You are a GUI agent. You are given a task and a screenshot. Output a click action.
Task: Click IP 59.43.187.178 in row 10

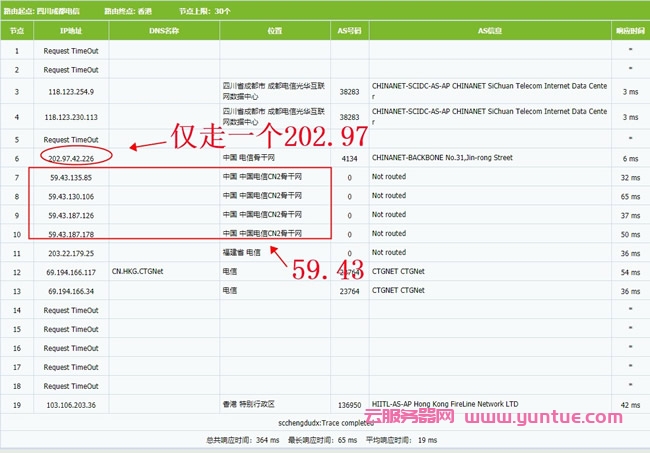(70, 233)
